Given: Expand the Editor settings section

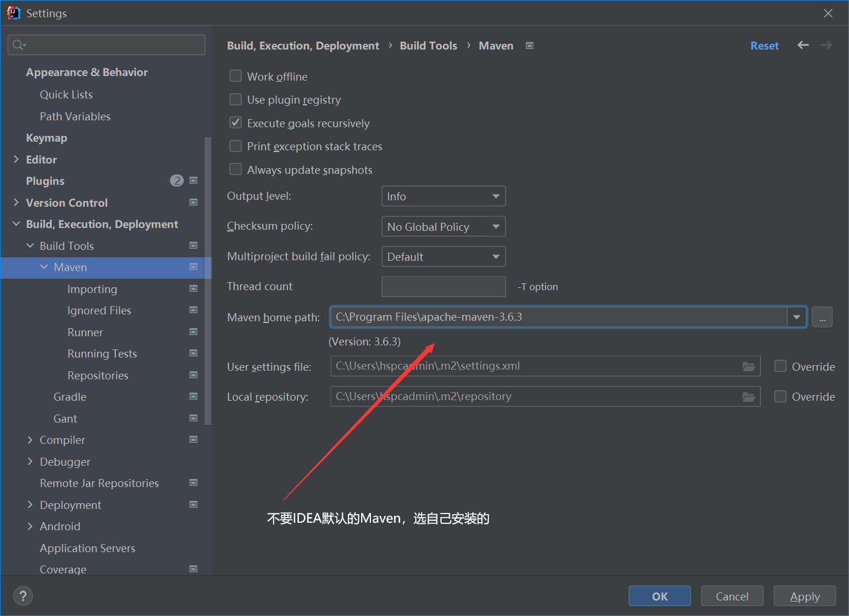Looking at the screenshot, I should 16,159.
